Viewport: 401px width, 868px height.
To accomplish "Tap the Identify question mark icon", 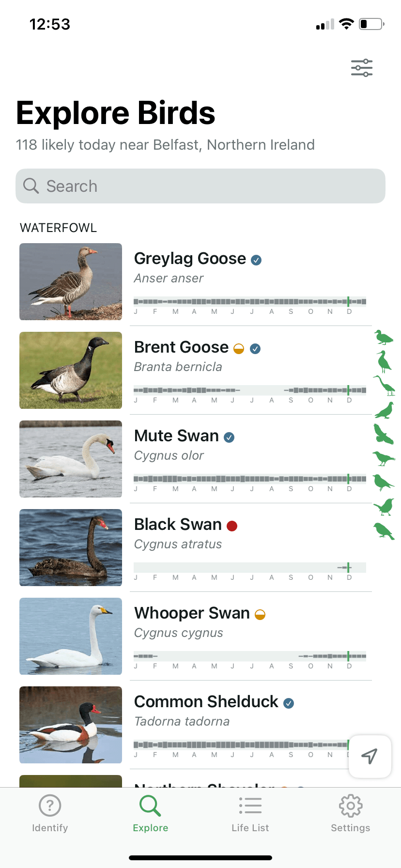I will click(x=50, y=805).
